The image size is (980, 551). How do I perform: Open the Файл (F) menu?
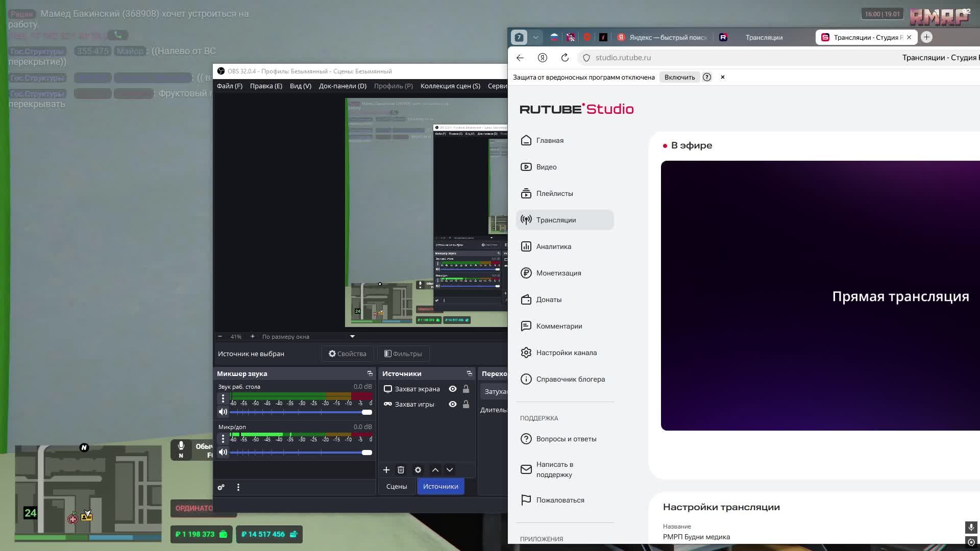[229, 86]
